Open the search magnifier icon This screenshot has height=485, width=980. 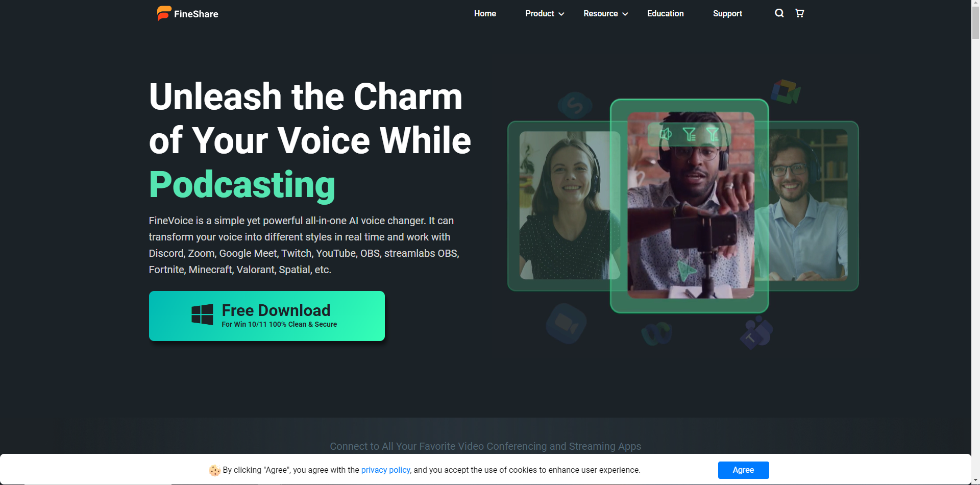779,13
